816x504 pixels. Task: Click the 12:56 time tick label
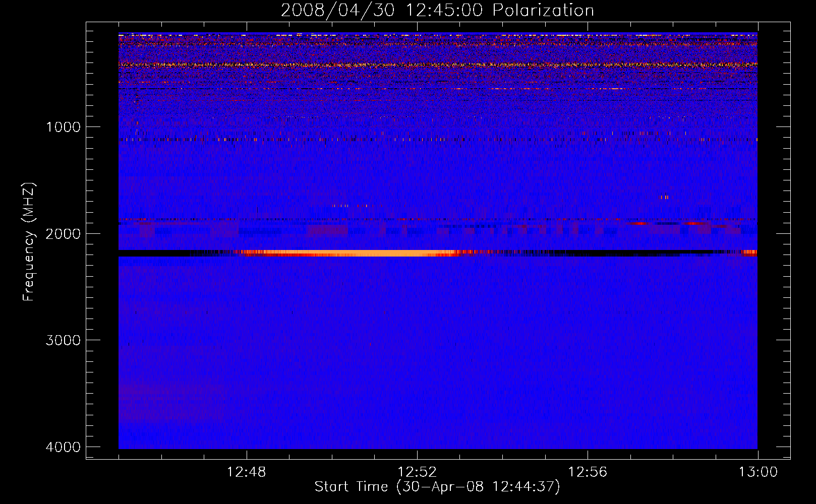point(588,472)
